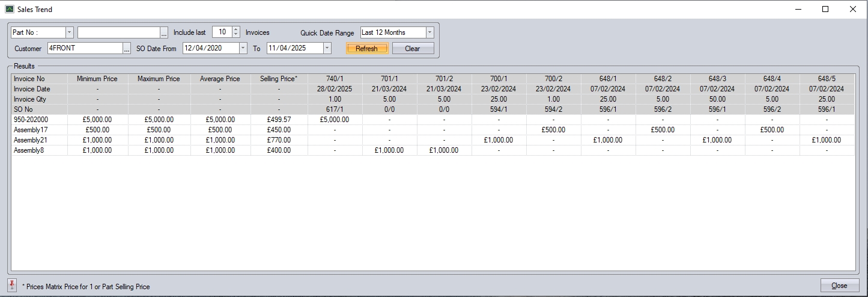Select the Assembly17 row in results
This screenshot has width=868, height=297.
30,130
